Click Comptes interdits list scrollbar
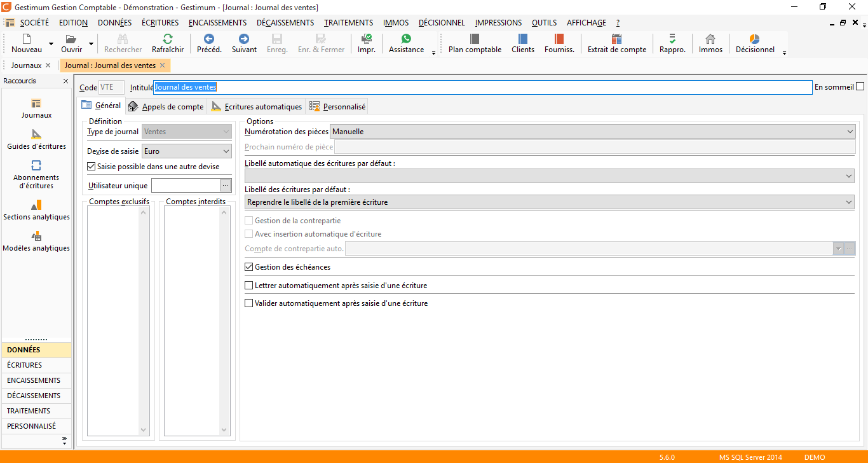868x463 pixels. pyautogui.click(x=224, y=322)
